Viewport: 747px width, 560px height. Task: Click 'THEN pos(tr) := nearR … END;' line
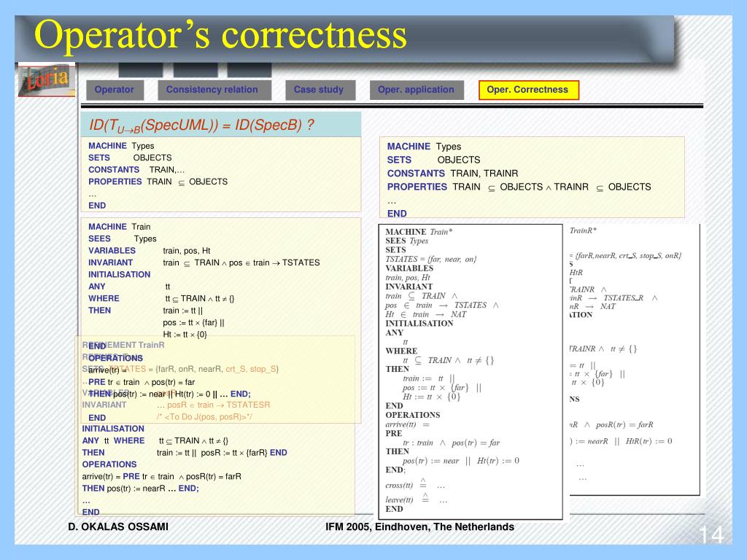click(141, 488)
